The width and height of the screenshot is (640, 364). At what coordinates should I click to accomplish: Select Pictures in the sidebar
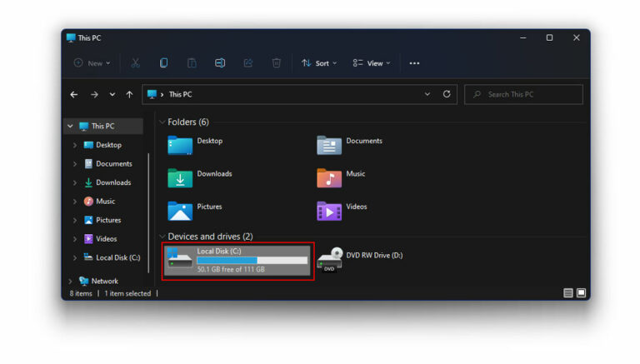tap(102, 220)
